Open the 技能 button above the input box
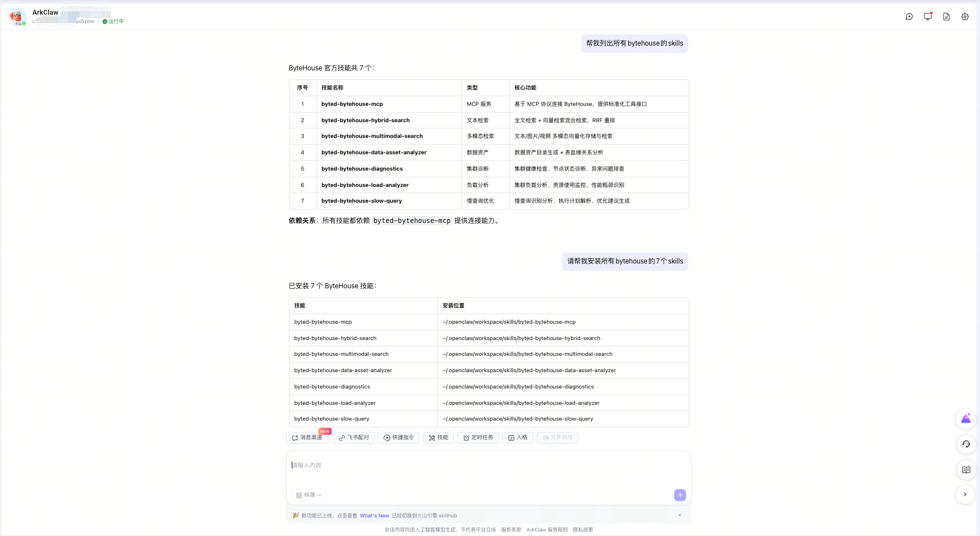This screenshot has width=980, height=536. [438, 437]
